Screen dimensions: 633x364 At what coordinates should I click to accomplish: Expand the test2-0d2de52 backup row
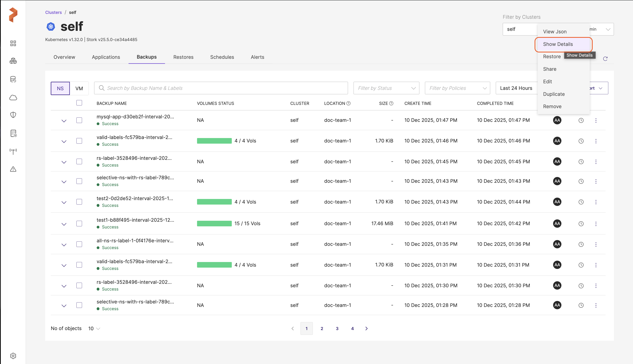click(x=64, y=202)
